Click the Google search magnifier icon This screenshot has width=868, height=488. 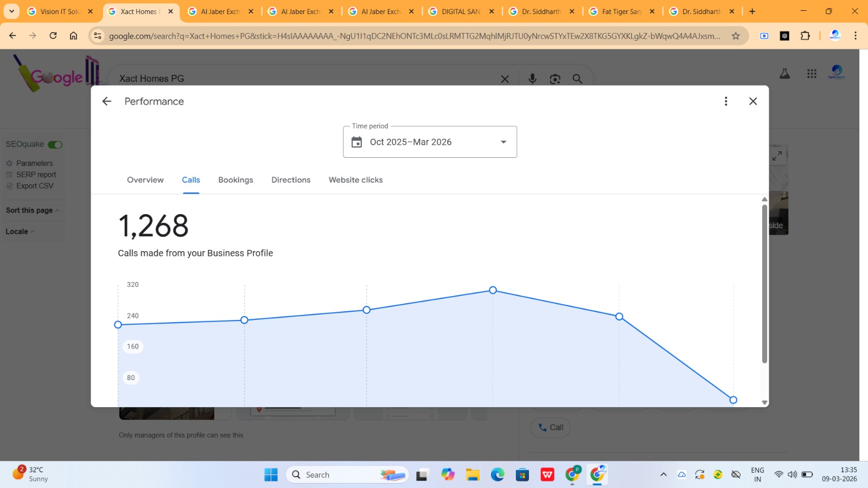click(x=577, y=79)
